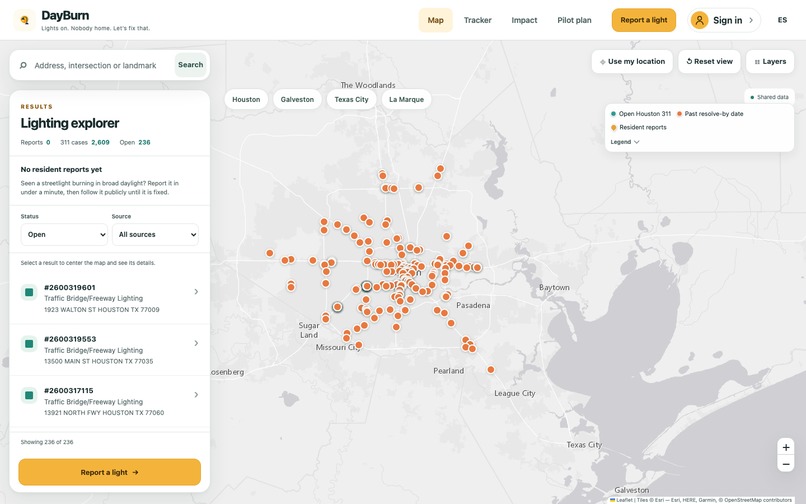The width and height of the screenshot is (806, 504).
Task: Switch to the Tracker tab
Action: 478,20
